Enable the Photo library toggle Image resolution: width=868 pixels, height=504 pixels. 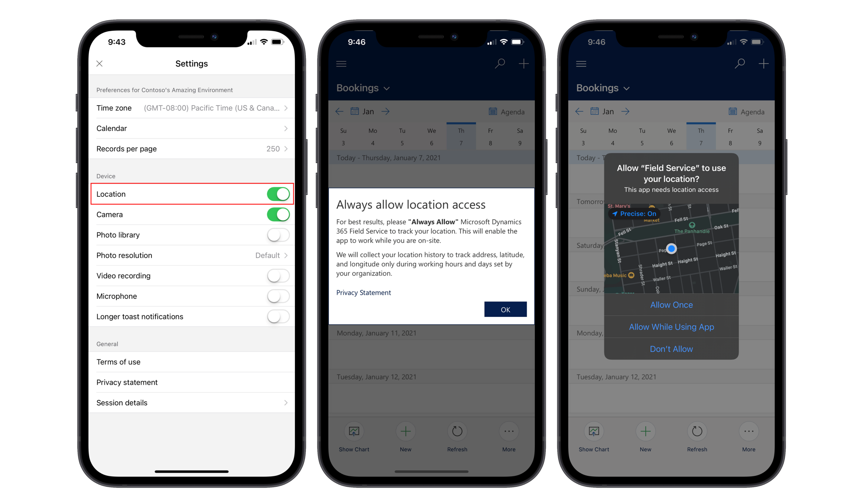coord(277,234)
